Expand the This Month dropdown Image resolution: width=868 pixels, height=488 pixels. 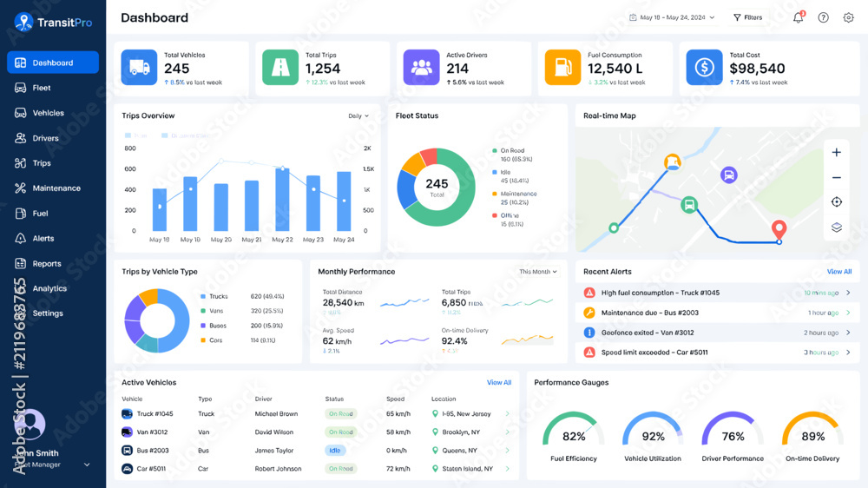537,272
